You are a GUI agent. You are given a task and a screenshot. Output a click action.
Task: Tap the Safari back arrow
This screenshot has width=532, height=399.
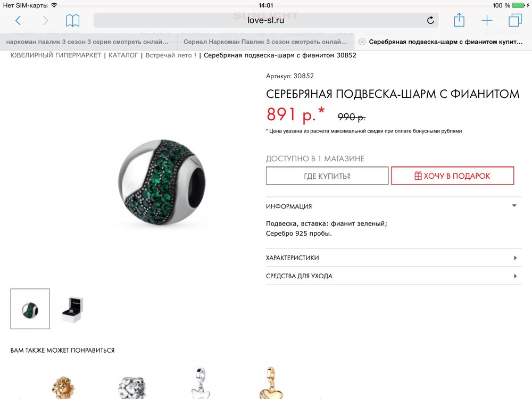pos(18,21)
